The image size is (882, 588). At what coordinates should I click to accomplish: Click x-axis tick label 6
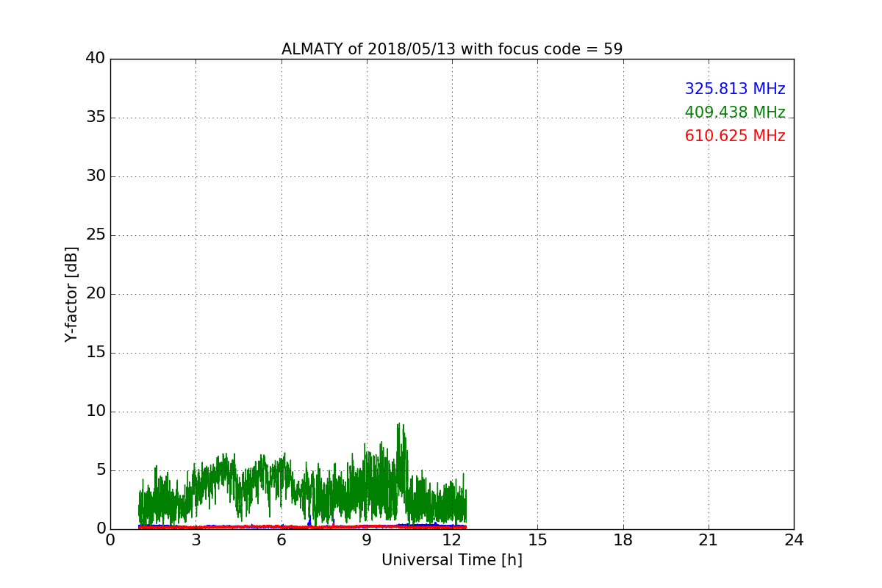pos(282,540)
